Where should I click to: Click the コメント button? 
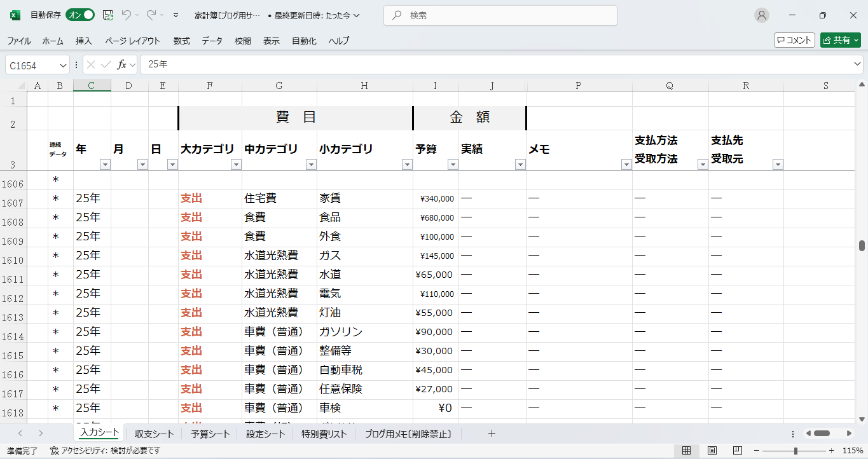(794, 40)
